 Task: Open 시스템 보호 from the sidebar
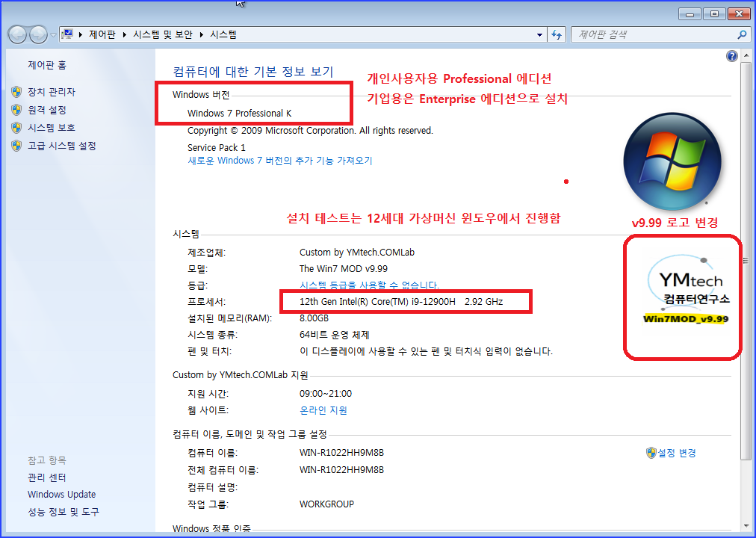pyautogui.click(x=52, y=128)
